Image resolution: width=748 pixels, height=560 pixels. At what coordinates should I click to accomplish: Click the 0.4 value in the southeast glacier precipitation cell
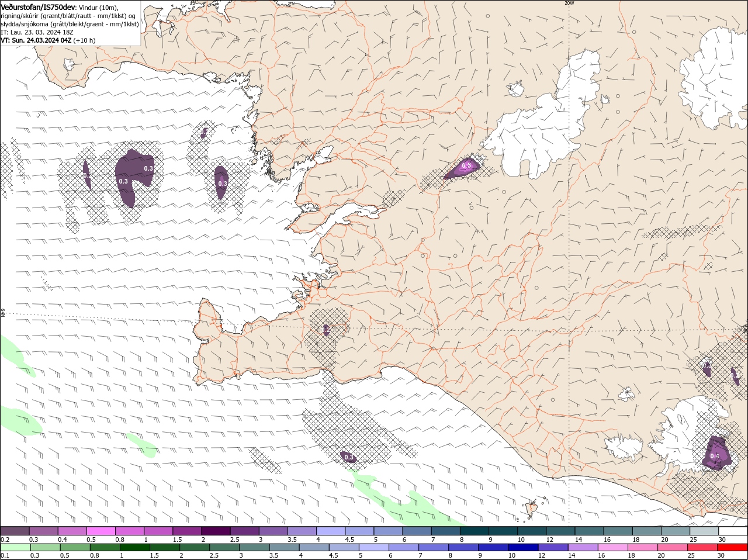tap(714, 456)
